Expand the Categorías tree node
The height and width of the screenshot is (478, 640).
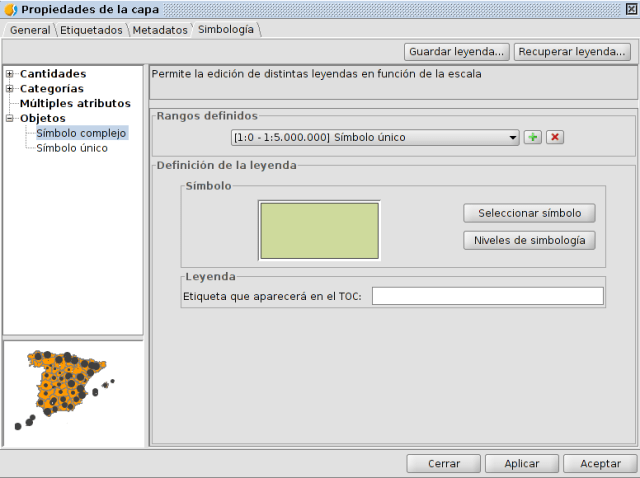[x=10, y=89]
